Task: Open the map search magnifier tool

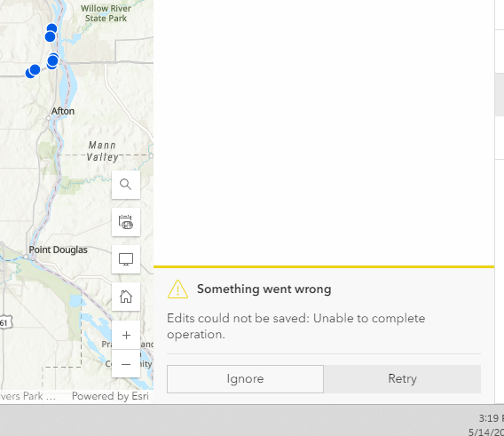Action: pyautogui.click(x=126, y=185)
